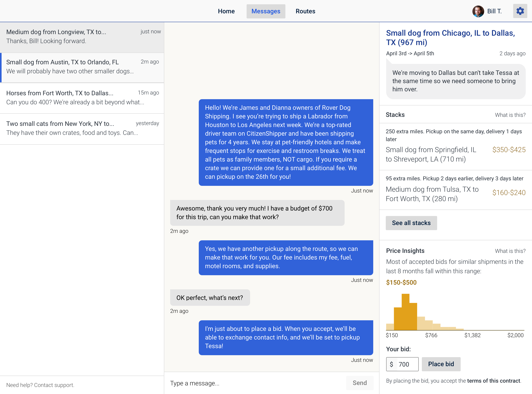
Task: Click the Your bid amount field
Action: [x=407, y=364]
